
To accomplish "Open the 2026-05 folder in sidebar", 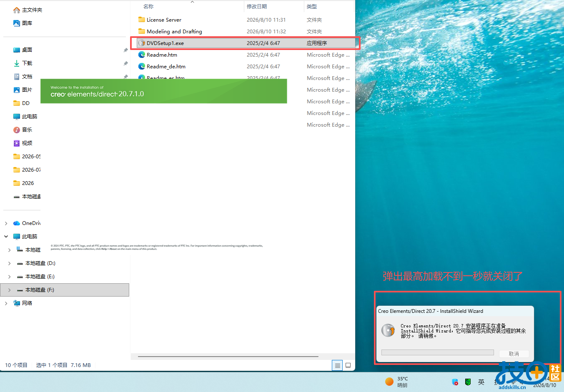I will (x=27, y=157).
